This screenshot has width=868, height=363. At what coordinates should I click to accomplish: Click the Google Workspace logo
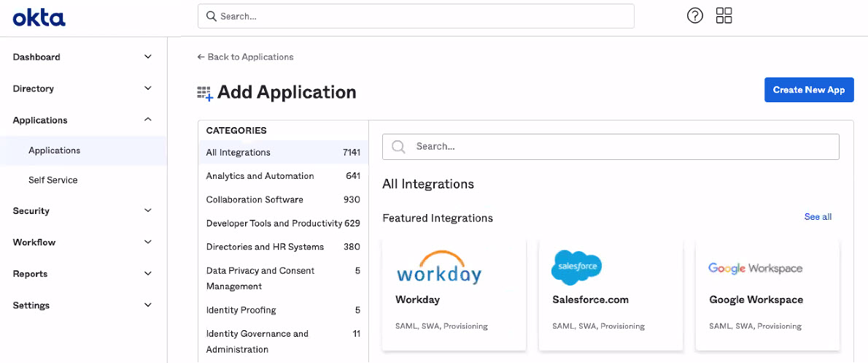(756, 268)
